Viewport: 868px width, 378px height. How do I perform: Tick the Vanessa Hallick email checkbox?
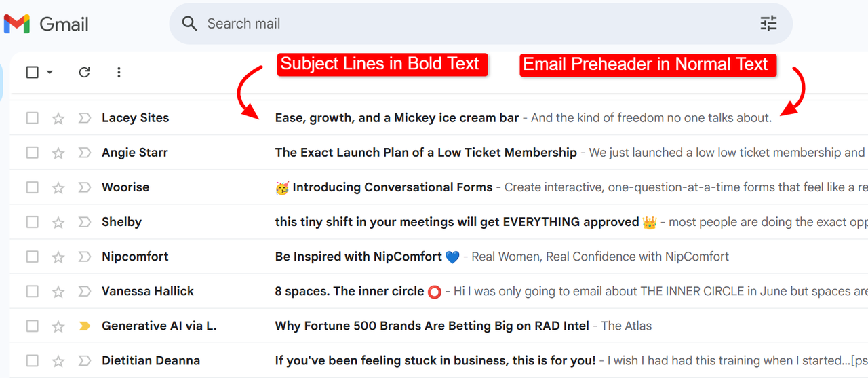coord(32,291)
